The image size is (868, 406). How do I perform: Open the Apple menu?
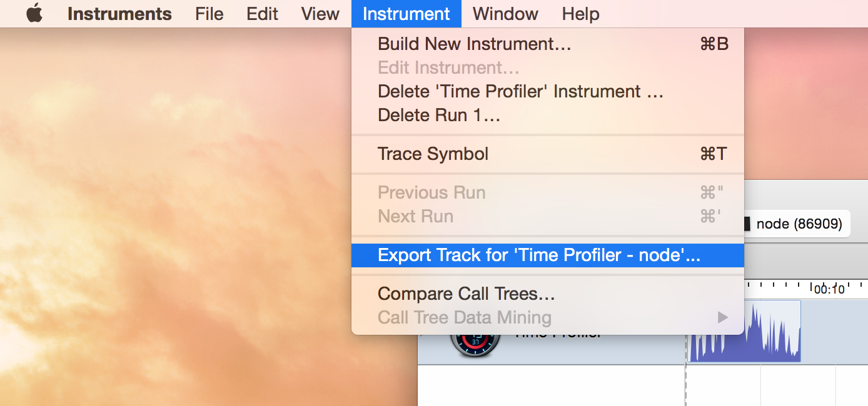(x=34, y=14)
